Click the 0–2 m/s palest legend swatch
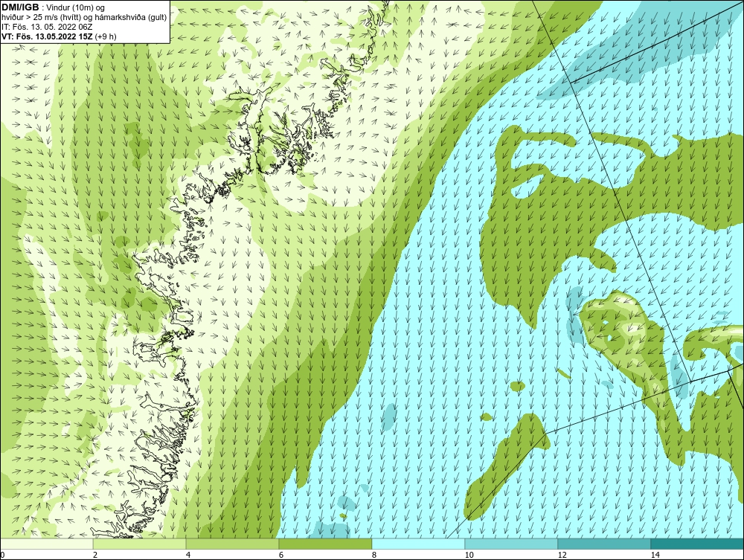744x560 pixels. point(46,544)
